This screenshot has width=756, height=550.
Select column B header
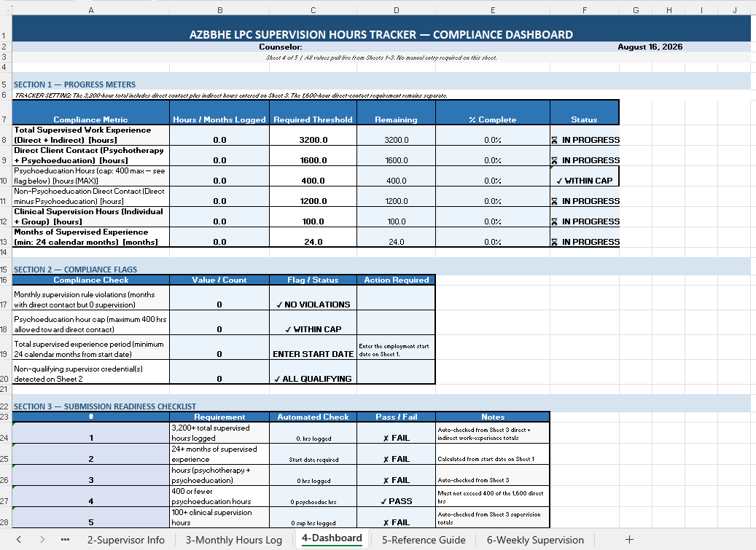(219, 10)
